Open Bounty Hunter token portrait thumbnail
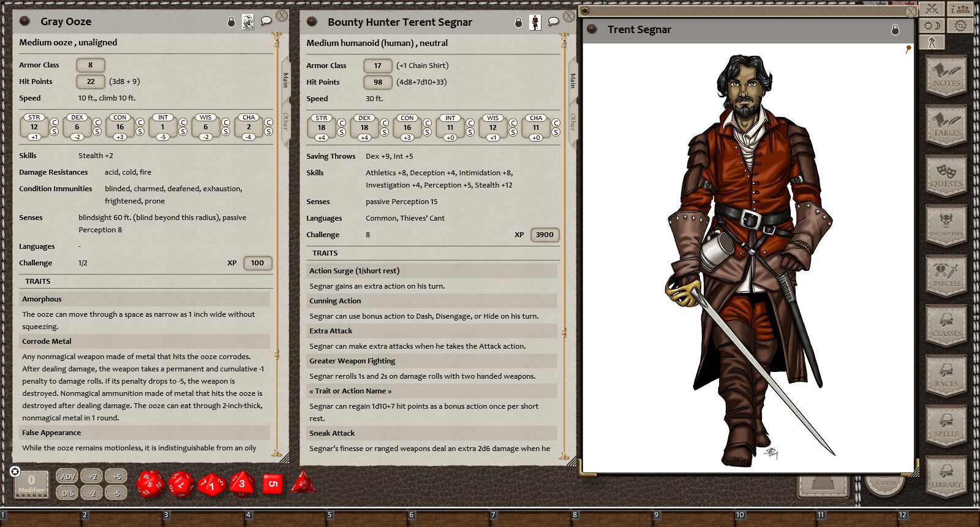The width and height of the screenshot is (980, 527). click(x=535, y=22)
